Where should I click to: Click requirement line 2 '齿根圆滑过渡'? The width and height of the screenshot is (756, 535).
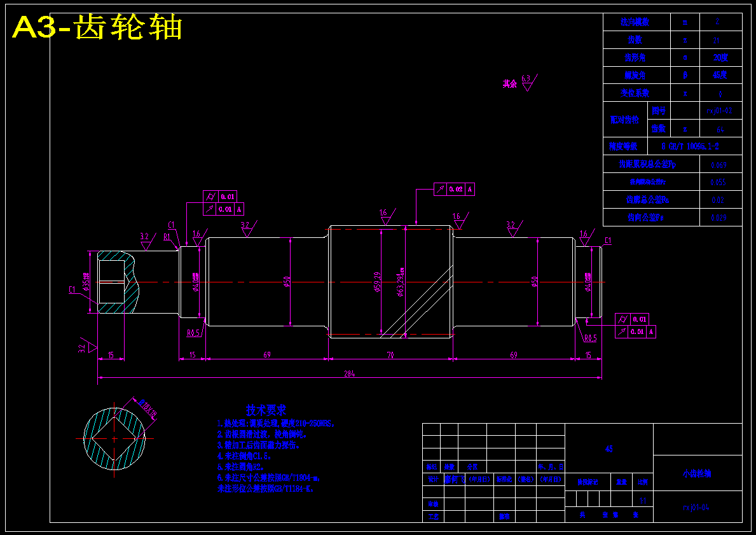tap(262, 434)
